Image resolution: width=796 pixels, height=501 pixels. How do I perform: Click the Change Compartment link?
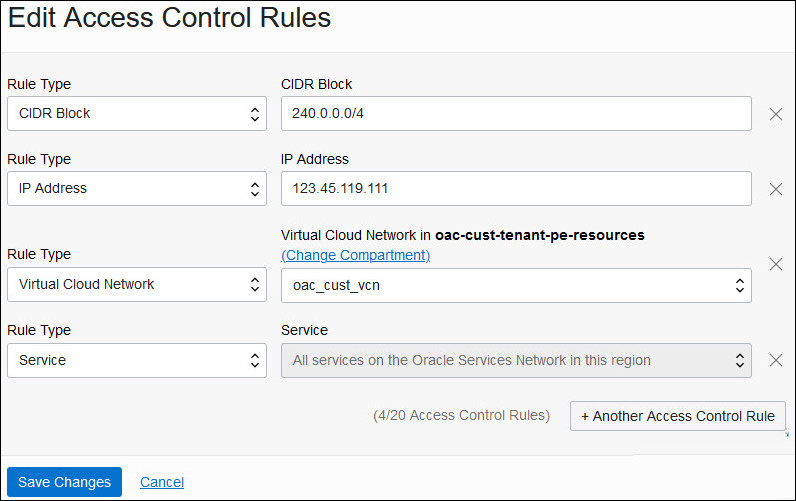tap(356, 255)
